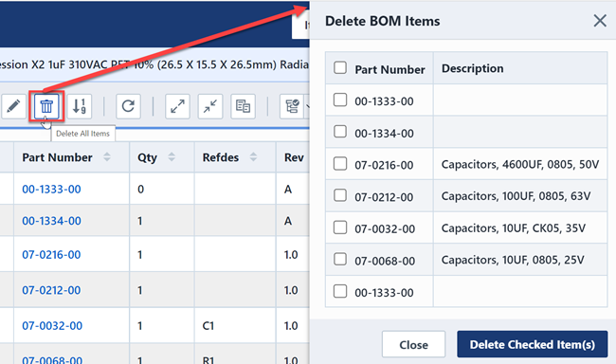This screenshot has width=616, height=364.
Task: Click the collapse all arrows icon
Action: tap(210, 106)
